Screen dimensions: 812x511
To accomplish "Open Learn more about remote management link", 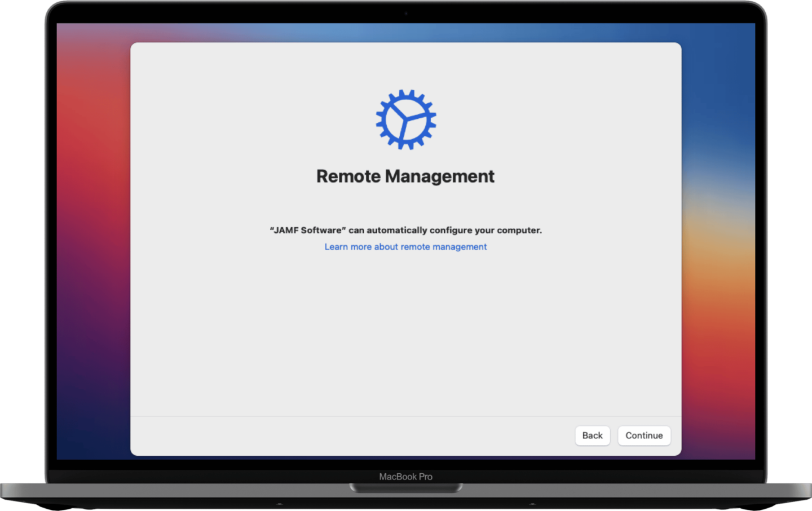I will point(405,247).
